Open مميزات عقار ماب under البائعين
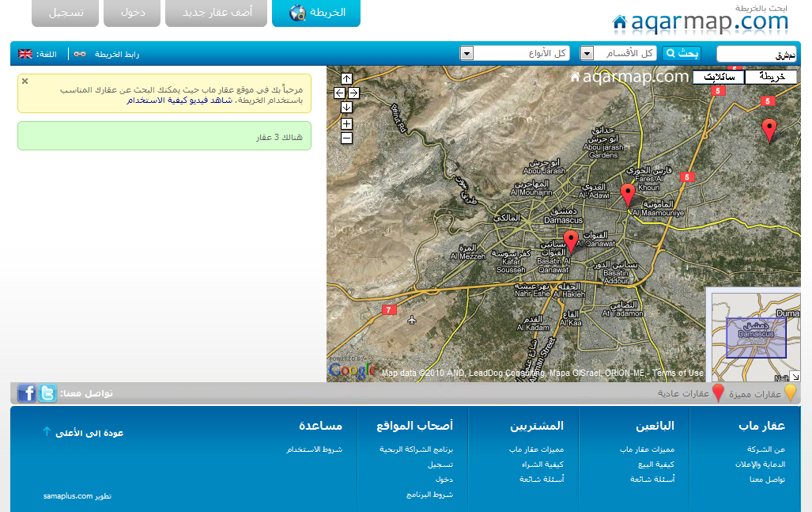 pos(648,449)
